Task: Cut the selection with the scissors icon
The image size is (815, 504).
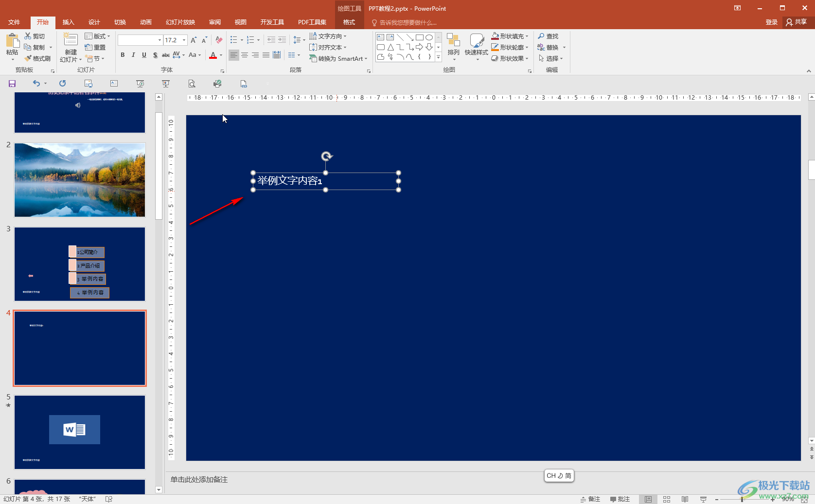Action: [28, 36]
